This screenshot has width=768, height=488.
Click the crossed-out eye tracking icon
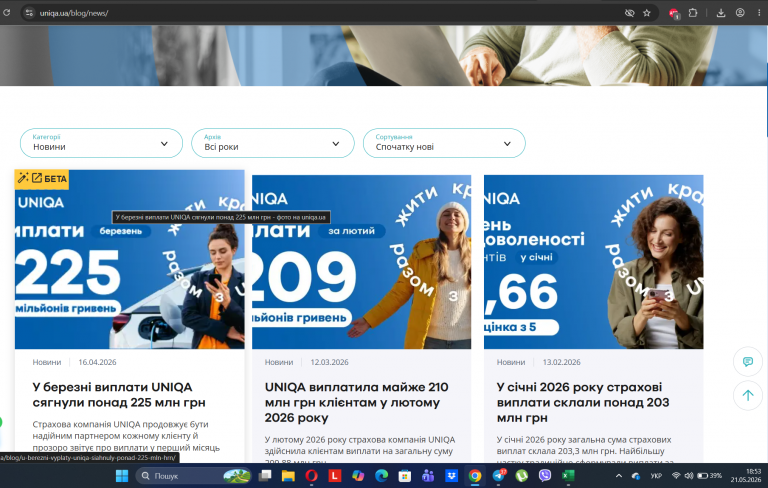(630, 13)
